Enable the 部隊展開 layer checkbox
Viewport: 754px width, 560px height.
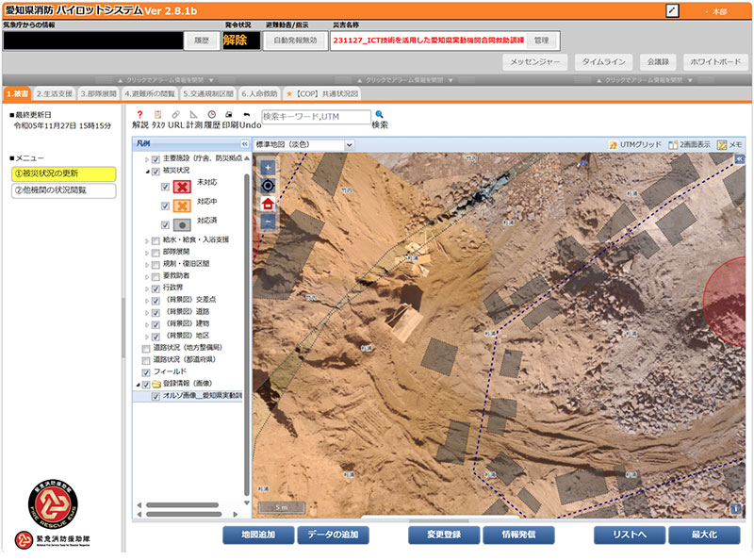click(x=156, y=252)
